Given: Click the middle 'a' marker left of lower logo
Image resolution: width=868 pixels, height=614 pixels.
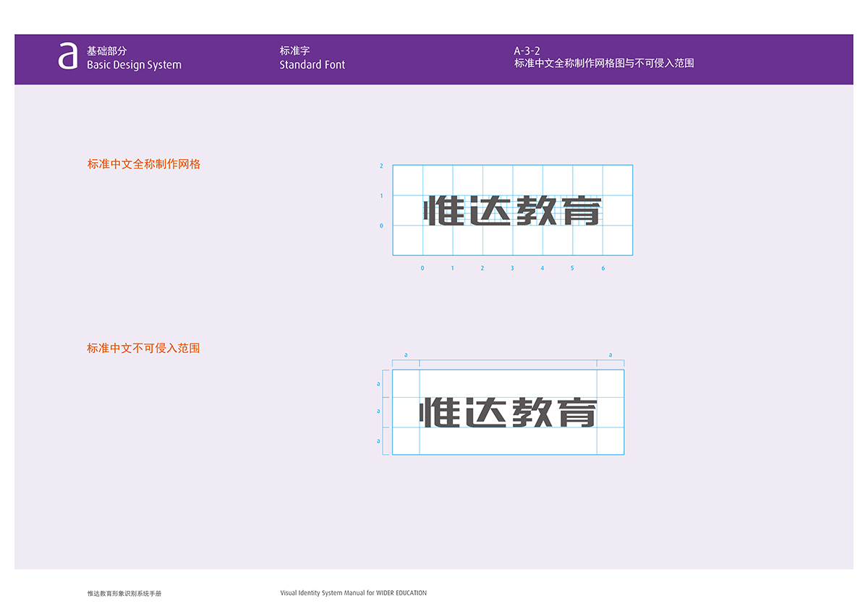Looking at the screenshot, I should (x=378, y=412).
